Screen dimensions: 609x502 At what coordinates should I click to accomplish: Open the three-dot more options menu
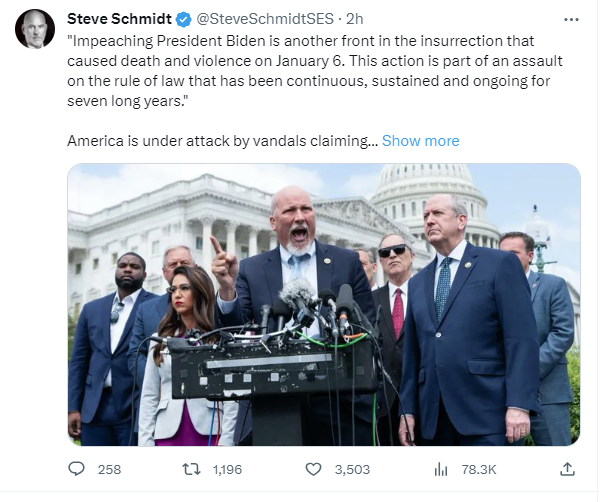(x=571, y=19)
